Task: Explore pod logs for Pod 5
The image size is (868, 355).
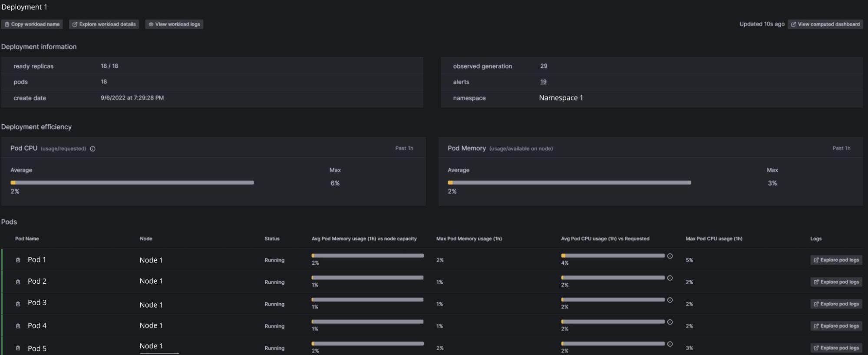Action: 836,348
